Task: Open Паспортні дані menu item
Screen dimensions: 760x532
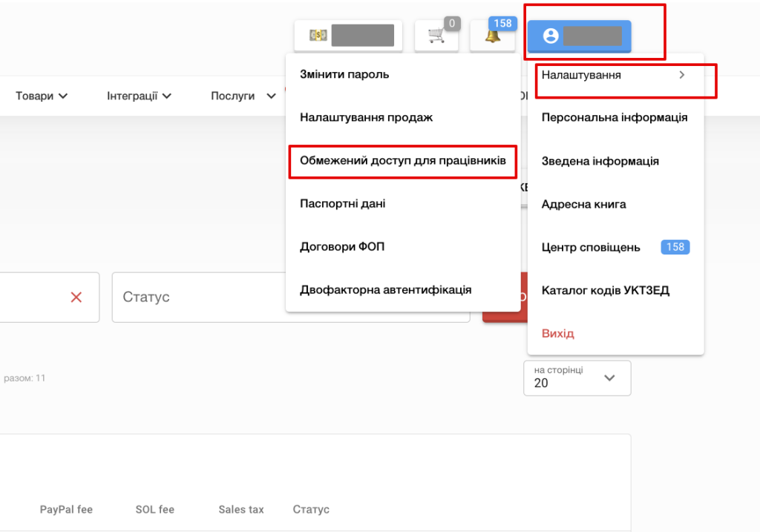Action: click(342, 203)
